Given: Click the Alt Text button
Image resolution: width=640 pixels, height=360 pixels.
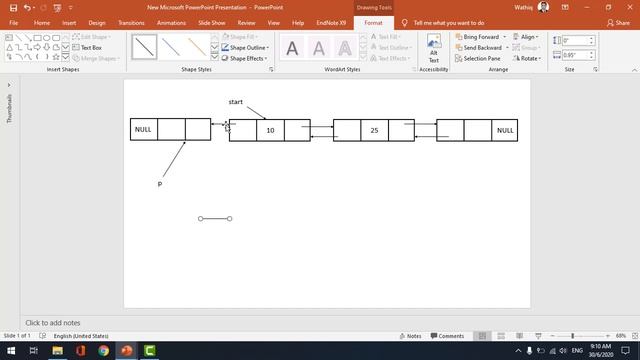Looking at the screenshot, I should pos(433,49).
